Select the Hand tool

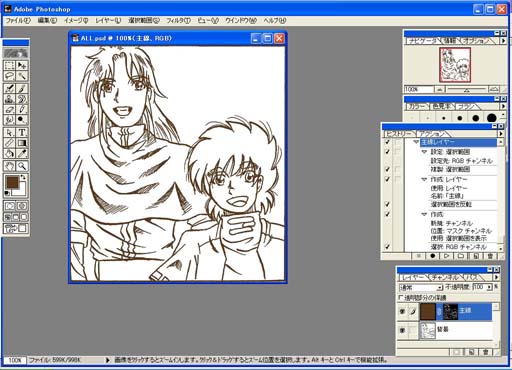9,166
